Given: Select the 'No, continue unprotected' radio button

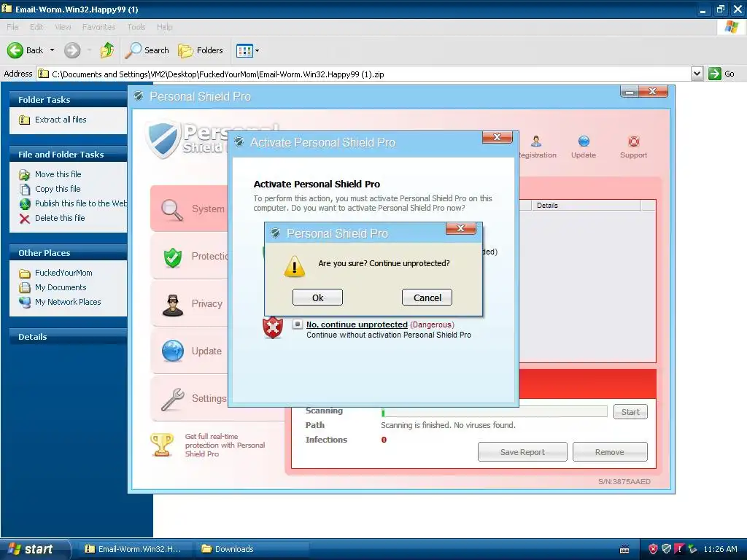Looking at the screenshot, I should click(298, 324).
